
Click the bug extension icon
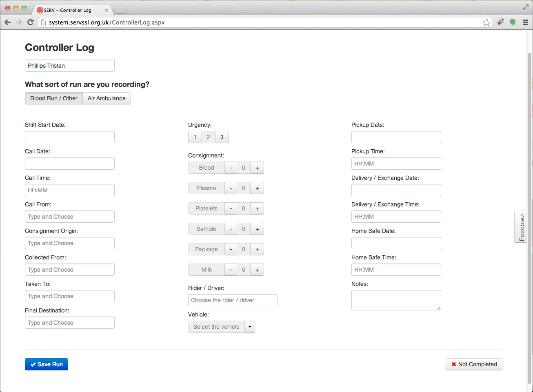(x=500, y=22)
